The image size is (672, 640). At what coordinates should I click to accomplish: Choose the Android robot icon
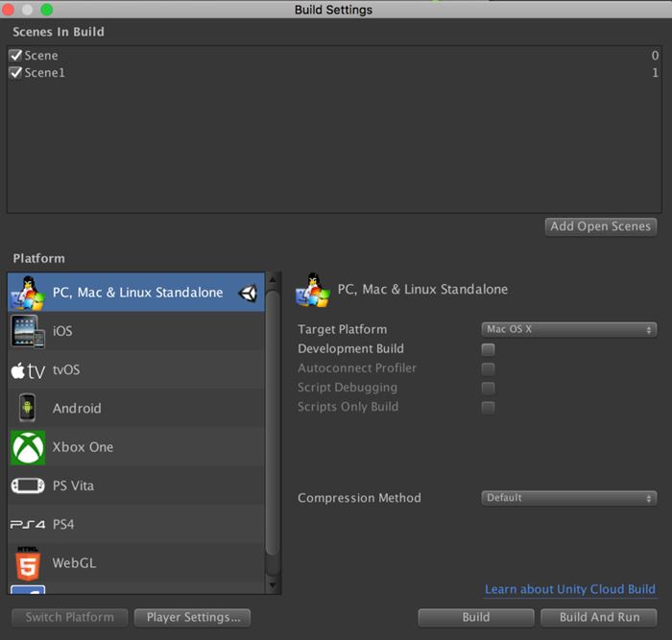pos(28,408)
